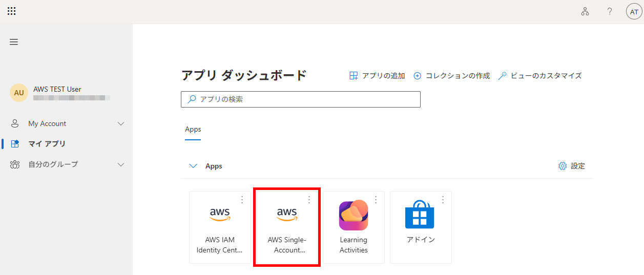Screen dimensions: 644x275
Task: Click the アプリ ダッシュボード heading
Action: coord(244,75)
